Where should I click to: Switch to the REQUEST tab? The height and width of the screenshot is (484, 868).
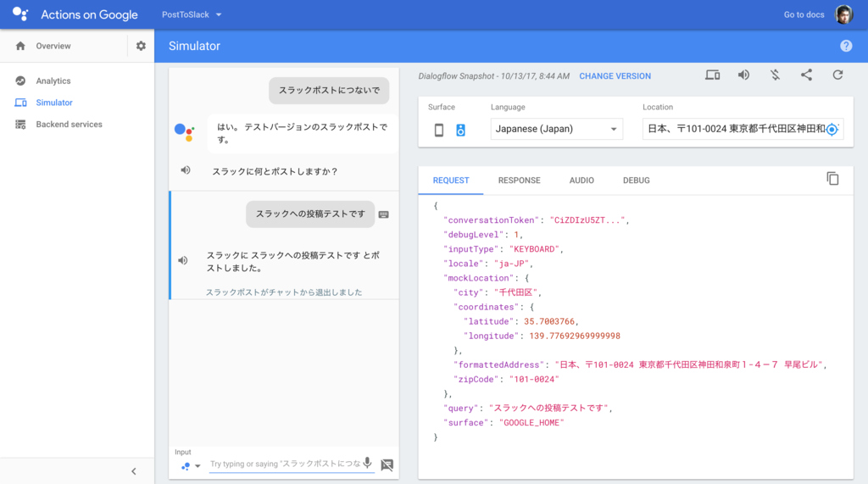click(451, 181)
